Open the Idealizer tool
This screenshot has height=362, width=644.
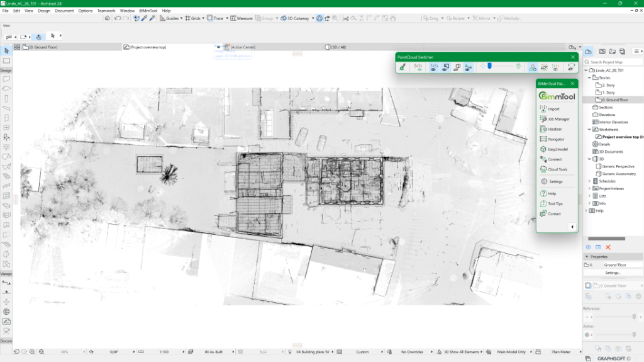click(x=555, y=129)
